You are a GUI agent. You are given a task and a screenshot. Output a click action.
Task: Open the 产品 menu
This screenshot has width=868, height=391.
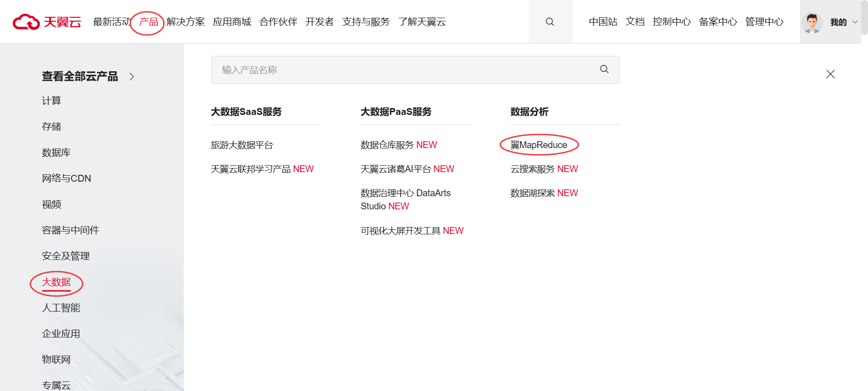point(149,22)
